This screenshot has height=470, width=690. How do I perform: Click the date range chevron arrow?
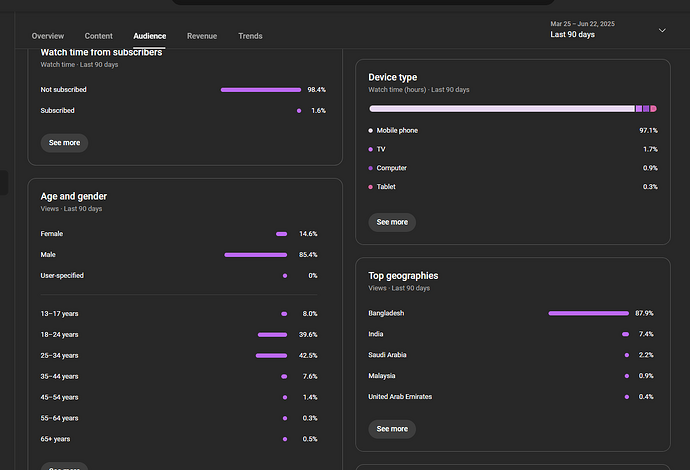click(662, 30)
